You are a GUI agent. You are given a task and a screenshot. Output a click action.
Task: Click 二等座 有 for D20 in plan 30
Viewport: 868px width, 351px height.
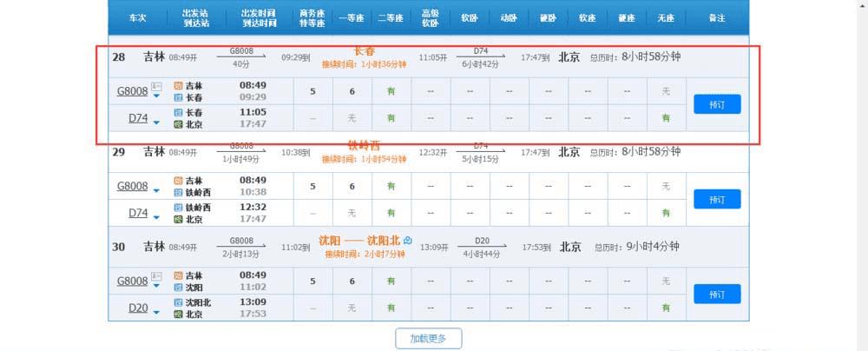point(391,308)
